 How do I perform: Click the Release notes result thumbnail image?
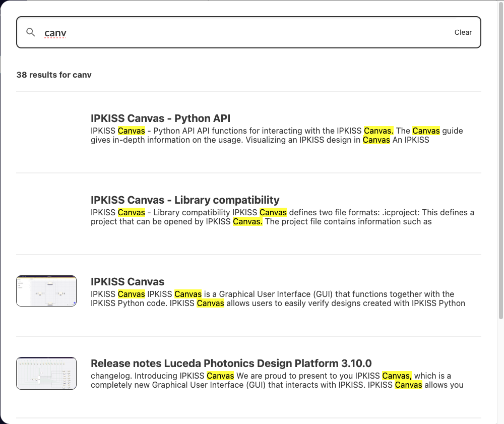click(46, 373)
